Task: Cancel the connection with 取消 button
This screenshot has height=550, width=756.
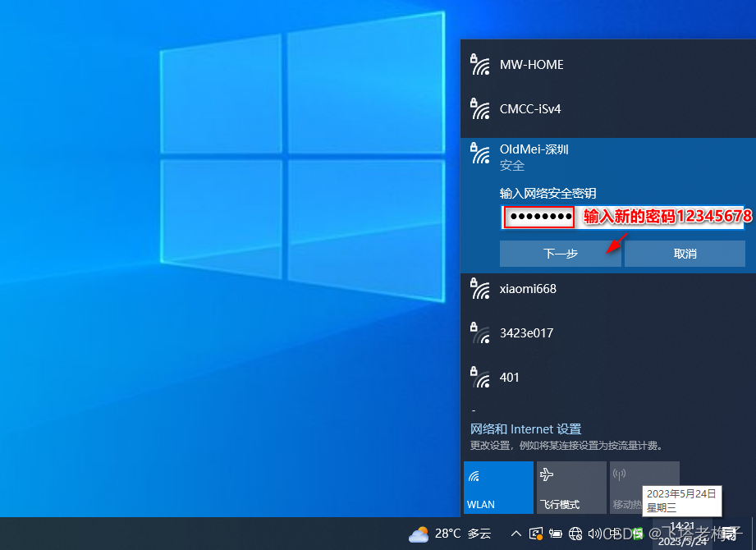Action: click(x=685, y=254)
